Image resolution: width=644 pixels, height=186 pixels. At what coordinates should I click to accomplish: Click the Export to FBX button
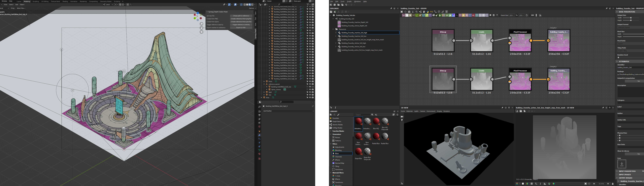coord(241,28)
